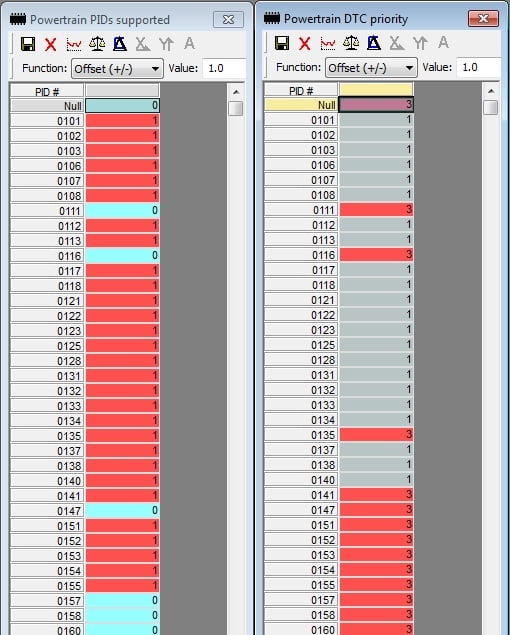Select PID 0135 DTC priority cell showing 3
Screen dimensions: 510x635
(376, 435)
